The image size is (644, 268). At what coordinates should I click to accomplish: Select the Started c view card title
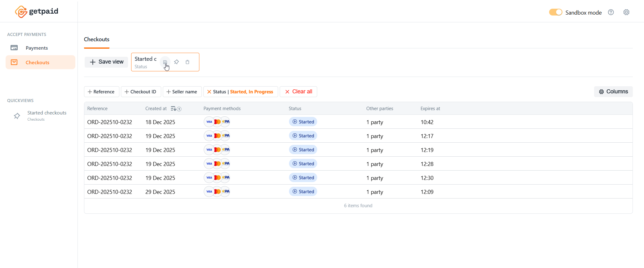coord(145,59)
